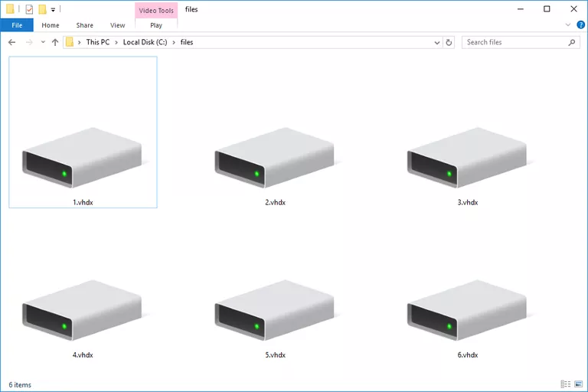Image resolution: width=588 pixels, height=392 pixels.
Task: Select the 5.vhdx drive icon
Action: point(275,310)
